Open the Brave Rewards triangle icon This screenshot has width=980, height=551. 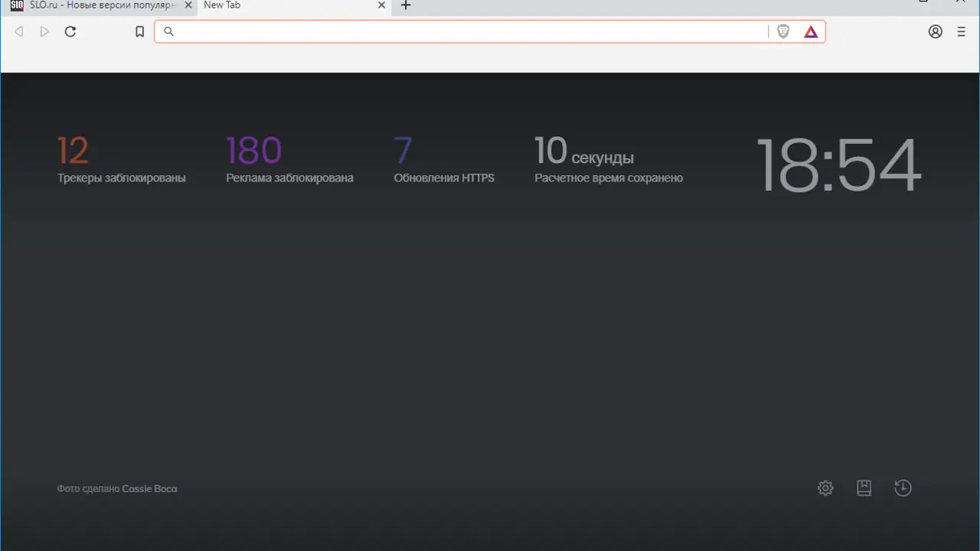click(811, 31)
